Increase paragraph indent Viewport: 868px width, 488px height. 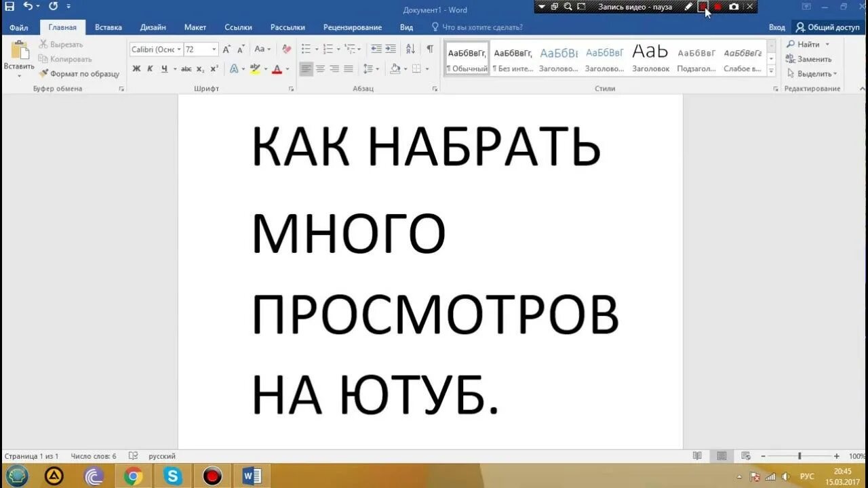pos(391,49)
